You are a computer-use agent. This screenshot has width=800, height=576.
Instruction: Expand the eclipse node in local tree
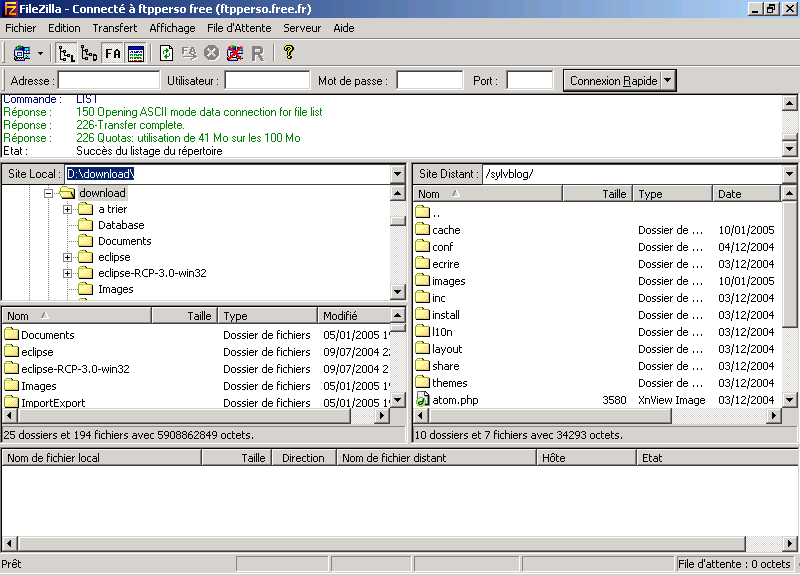[67, 257]
